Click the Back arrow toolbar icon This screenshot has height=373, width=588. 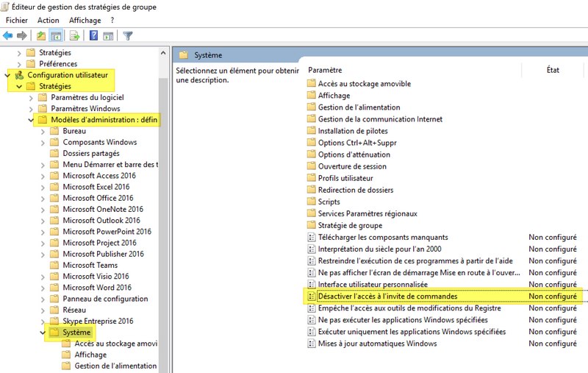(x=8, y=35)
